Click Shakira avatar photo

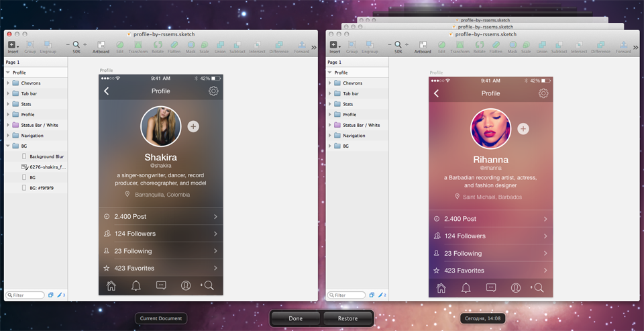tap(160, 127)
